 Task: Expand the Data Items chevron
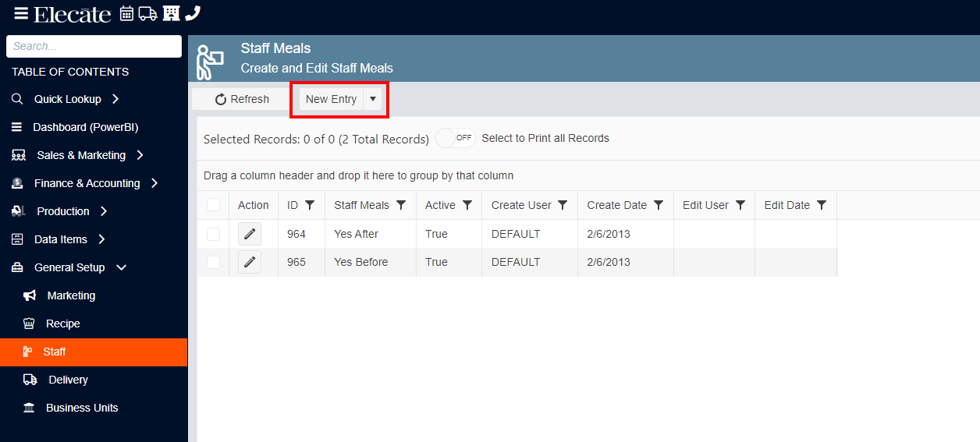point(101,239)
